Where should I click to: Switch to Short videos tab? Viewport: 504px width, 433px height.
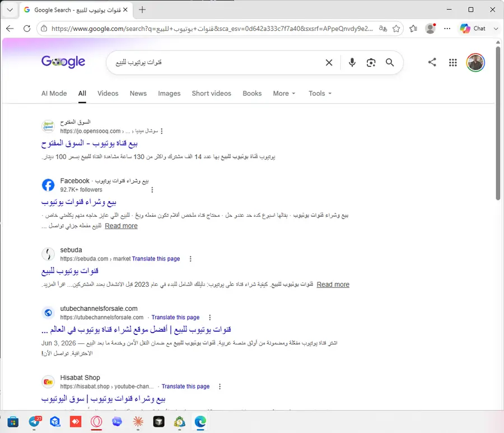[x=212, y=93]
